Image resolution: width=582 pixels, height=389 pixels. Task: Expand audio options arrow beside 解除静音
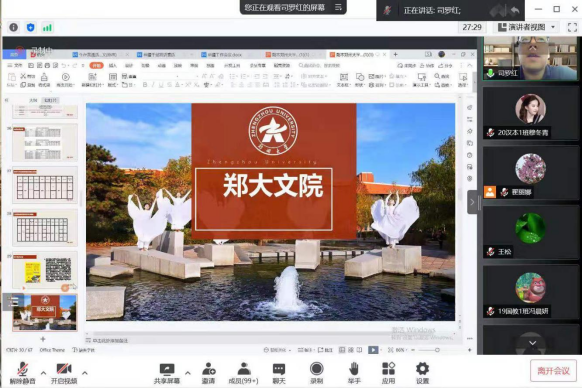43,373
